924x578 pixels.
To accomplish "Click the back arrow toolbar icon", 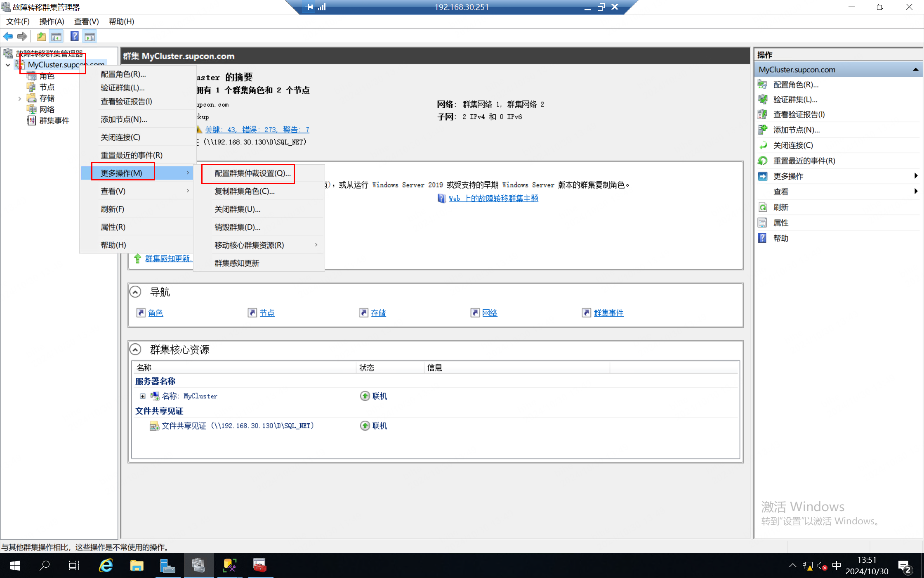I will pyautogui.click(x=8, y=37).
